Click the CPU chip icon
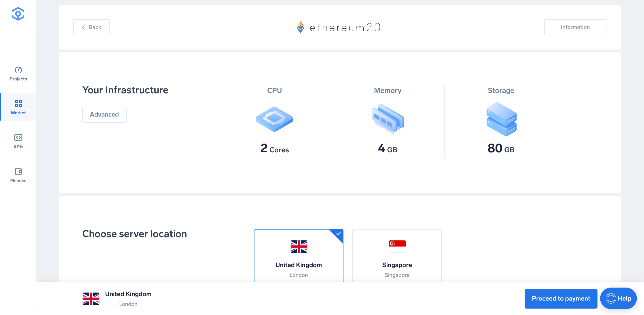This screenshot has height=315, width=644. tap(274, 119)
